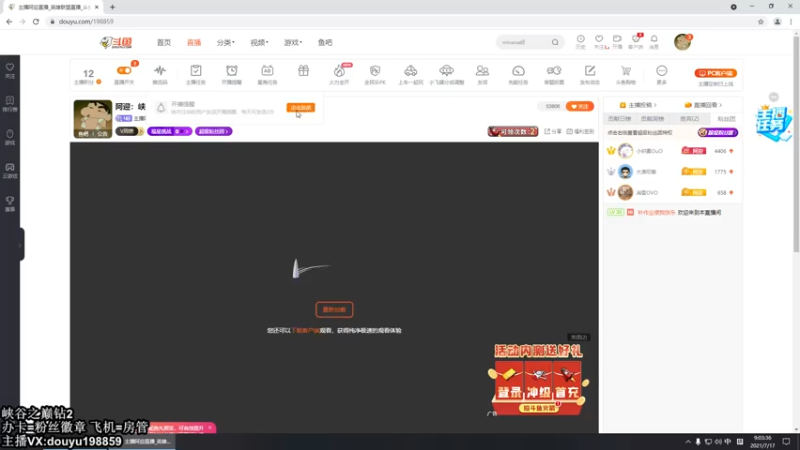
Task: Click the orange PC客户端 button
Action: (715, 73)
